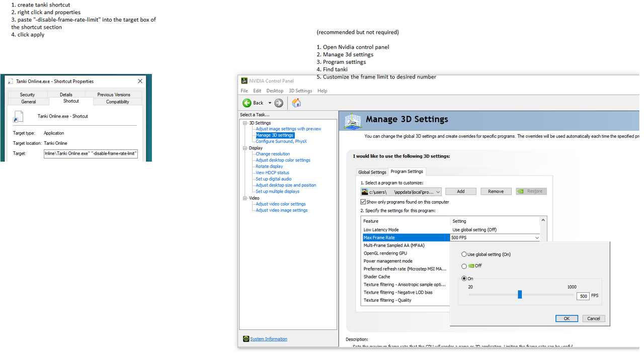Open Change resolution
Image resolution: width=644 pixels, height=353 pixels.
pos(273,154)
